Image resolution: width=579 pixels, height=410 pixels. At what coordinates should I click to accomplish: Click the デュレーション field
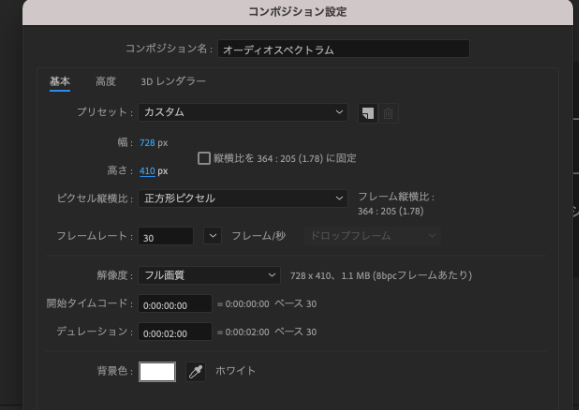(x=175, y=332)
